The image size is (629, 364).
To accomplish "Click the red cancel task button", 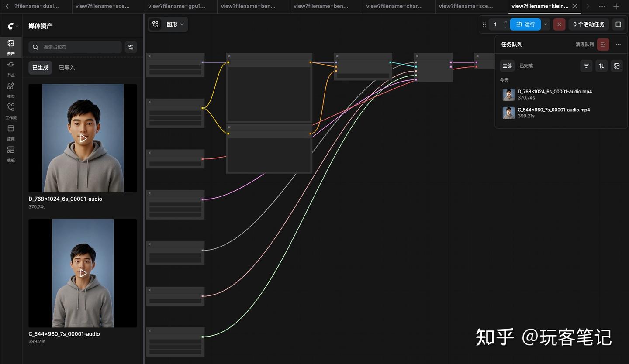I will point(559,24).
